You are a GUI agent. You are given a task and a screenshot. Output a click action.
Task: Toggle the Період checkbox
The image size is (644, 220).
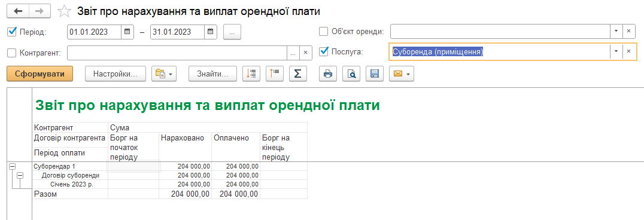[12, 32]
